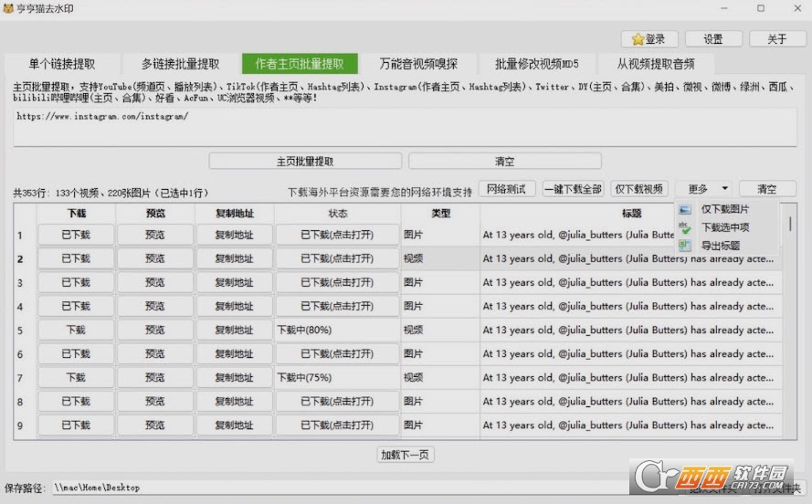Open the 万能音视频嗅探 tab
The image size is (812, 504).
[418, 64]
